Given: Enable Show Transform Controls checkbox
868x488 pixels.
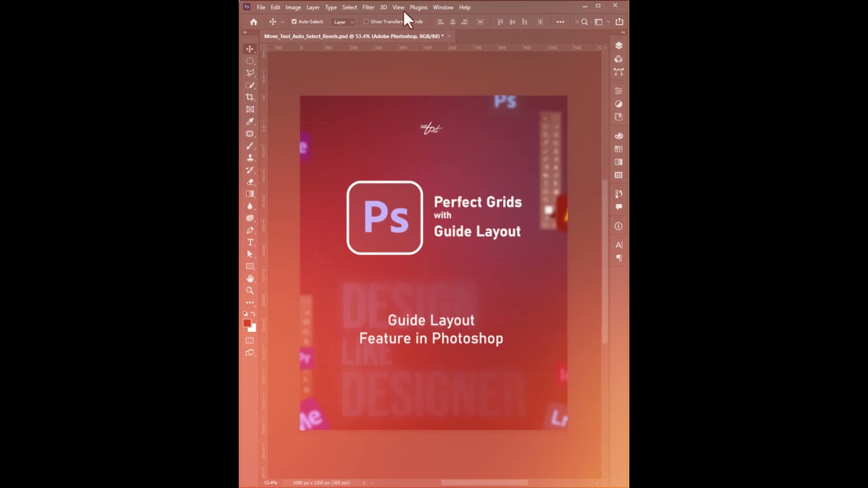Looking at the screenshot, I should tap(366, 22).
